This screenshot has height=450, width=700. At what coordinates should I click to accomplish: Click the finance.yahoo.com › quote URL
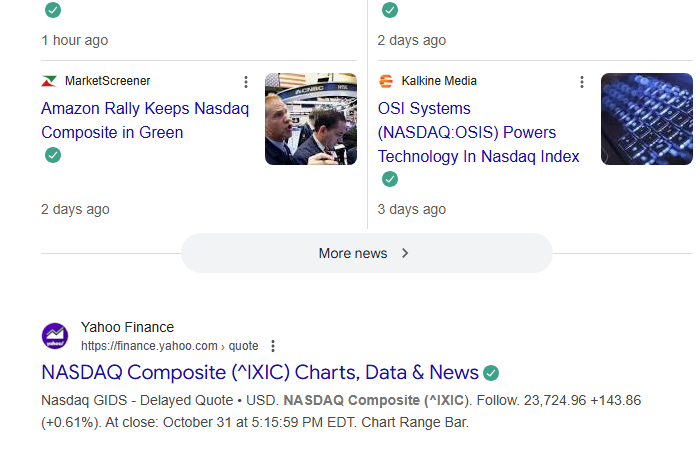[x=170, y=346]
